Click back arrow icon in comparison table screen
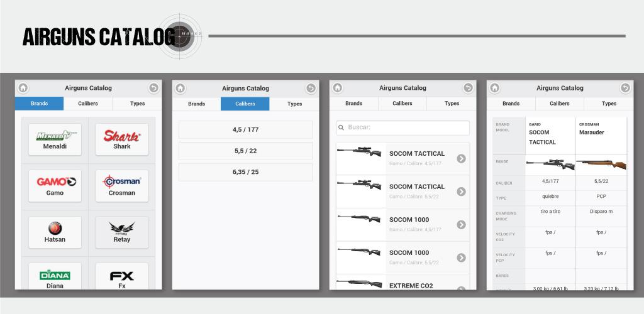This screenshot has width=644, height=314. tap(625, 88)
